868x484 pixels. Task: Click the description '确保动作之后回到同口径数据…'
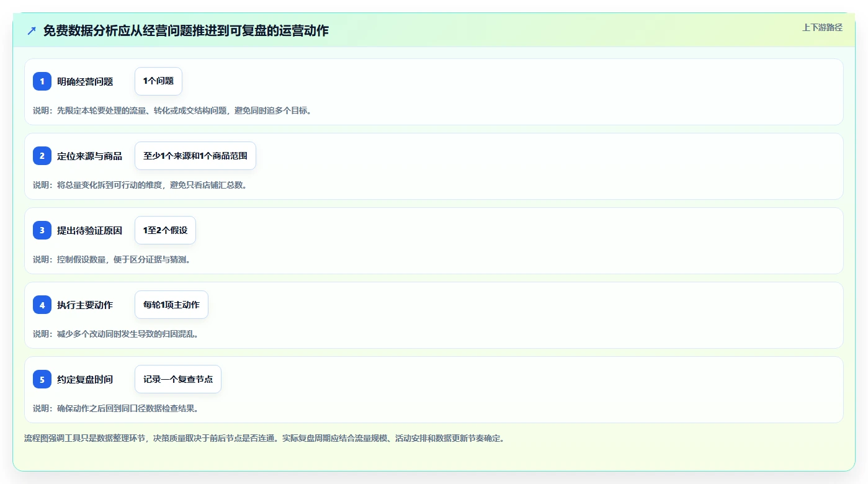116,408
